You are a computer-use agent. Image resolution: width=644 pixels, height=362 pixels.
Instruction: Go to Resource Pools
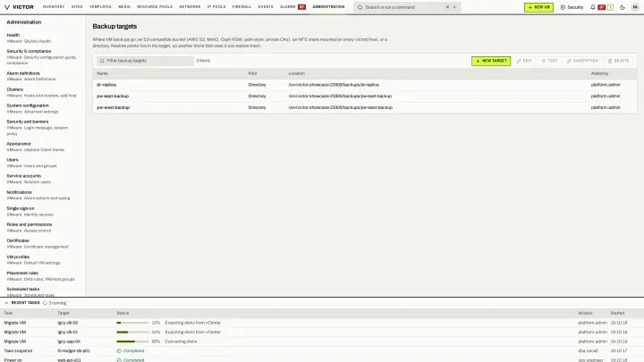[x=155, y=7]
